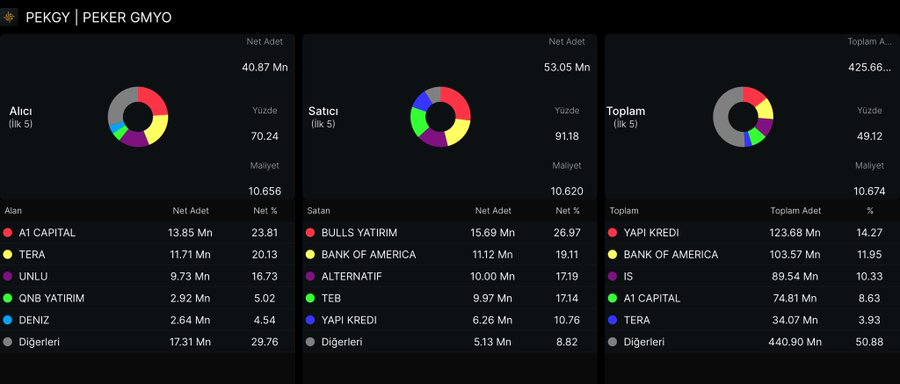Click the Satan column header

[x=319, y=211]
